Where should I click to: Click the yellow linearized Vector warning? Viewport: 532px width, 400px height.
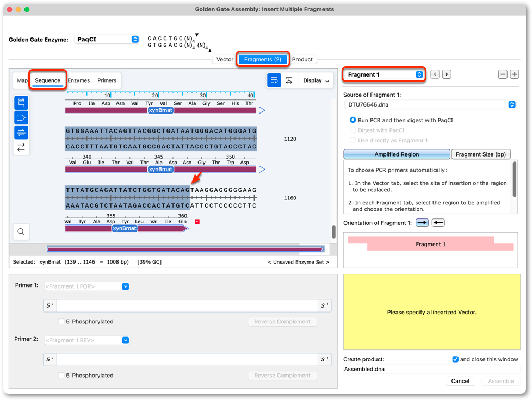[431, 312]
